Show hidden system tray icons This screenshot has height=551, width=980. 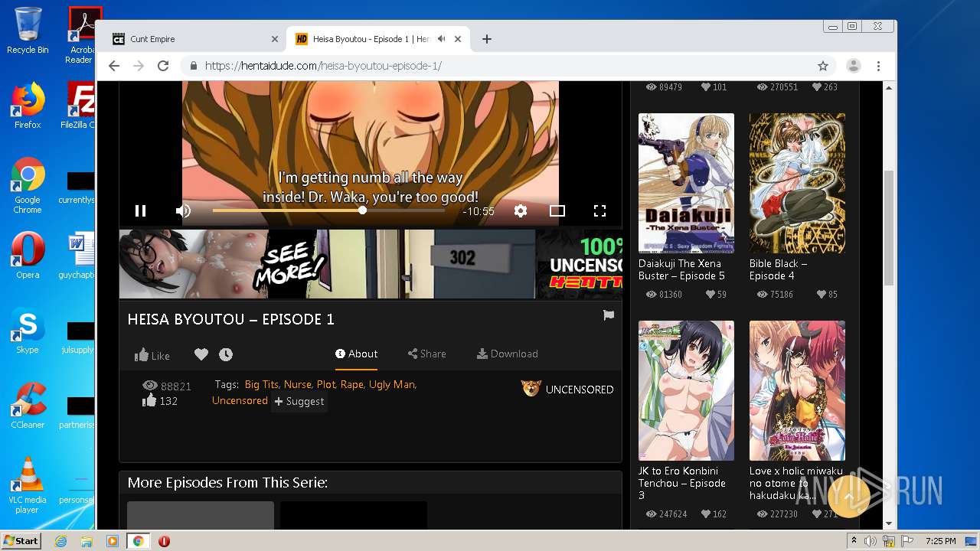[x=854, y=541]
